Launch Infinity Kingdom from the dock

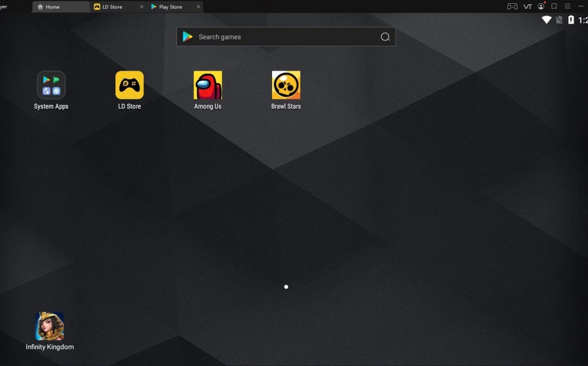pos(50,326)
